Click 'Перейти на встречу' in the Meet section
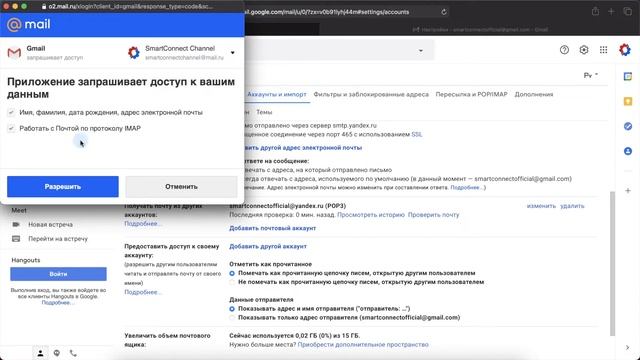Image resolution: width=640 pixels, height=360 pixels. click(x=58, y=239)
